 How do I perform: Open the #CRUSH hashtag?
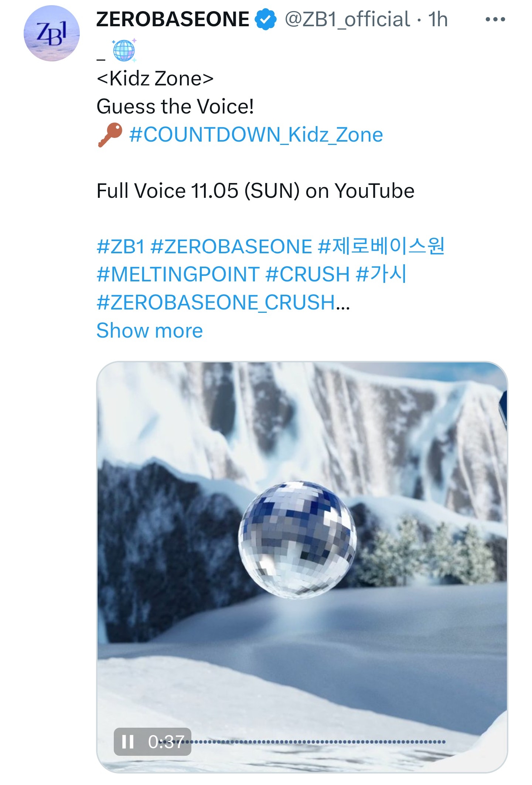[307, 274]
